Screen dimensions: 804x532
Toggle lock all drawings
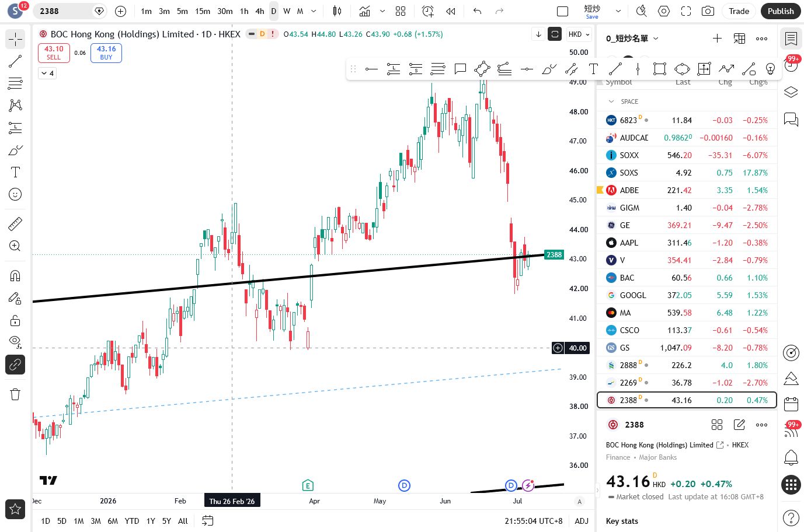(x=15, y=320)
